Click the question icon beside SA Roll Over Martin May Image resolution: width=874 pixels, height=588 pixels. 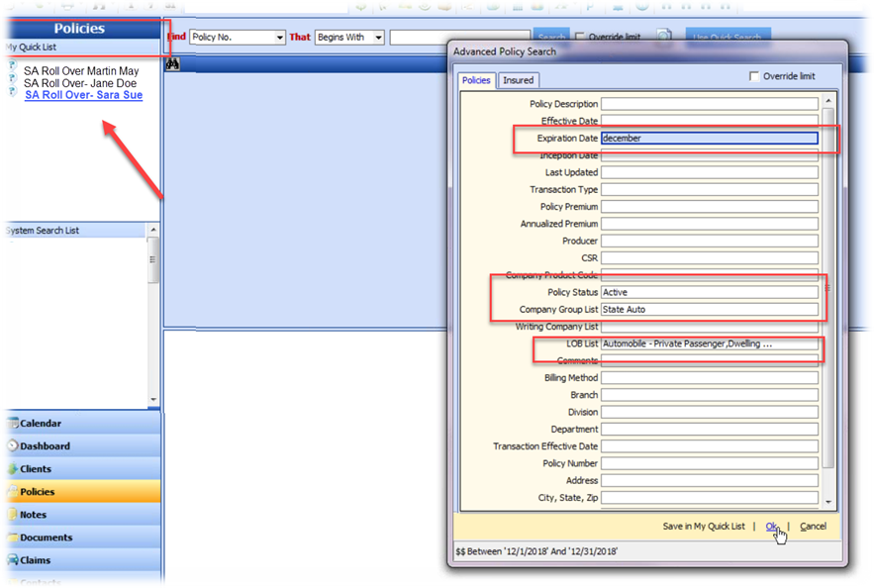[11, 65]
